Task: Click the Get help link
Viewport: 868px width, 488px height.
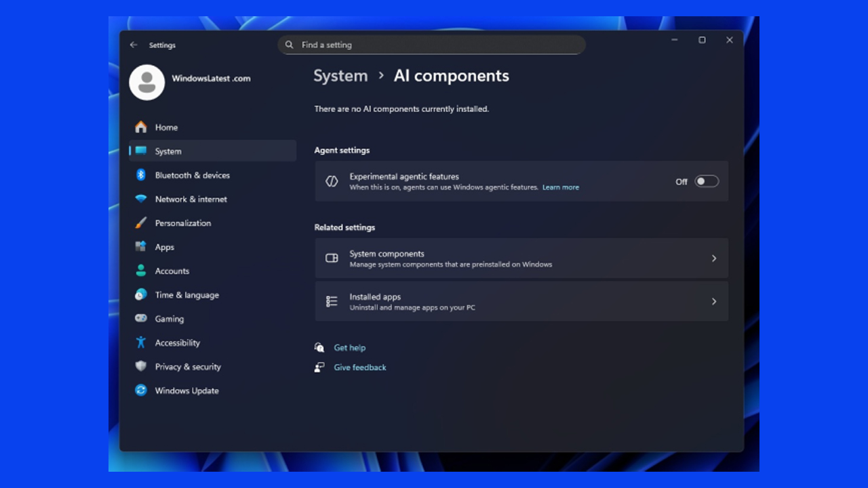Action: [x=350, y=347]
